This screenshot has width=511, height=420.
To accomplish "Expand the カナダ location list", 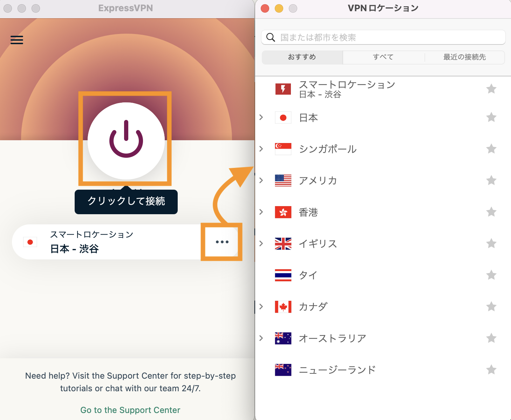I will tap(261, 306).
